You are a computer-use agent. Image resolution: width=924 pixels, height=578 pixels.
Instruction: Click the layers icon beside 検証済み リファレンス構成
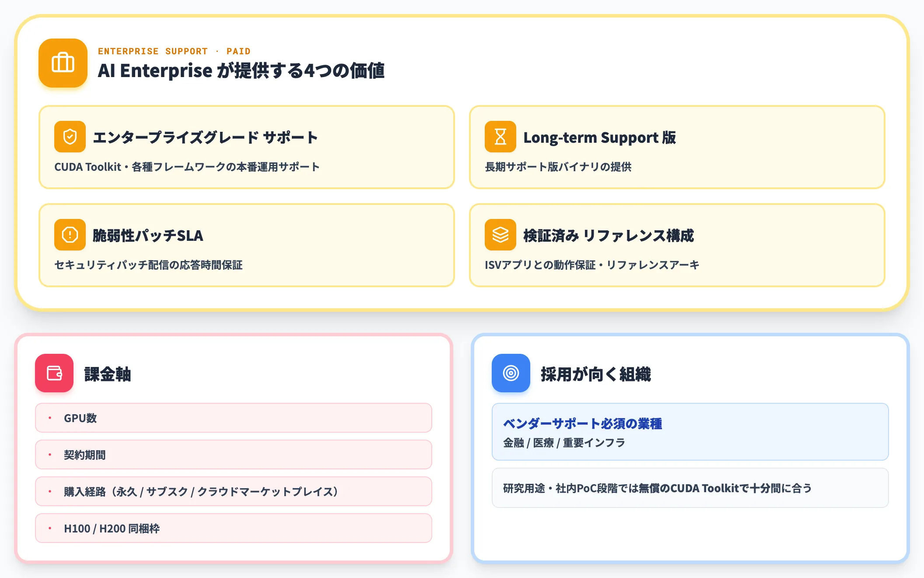click(x=500, y=235)
